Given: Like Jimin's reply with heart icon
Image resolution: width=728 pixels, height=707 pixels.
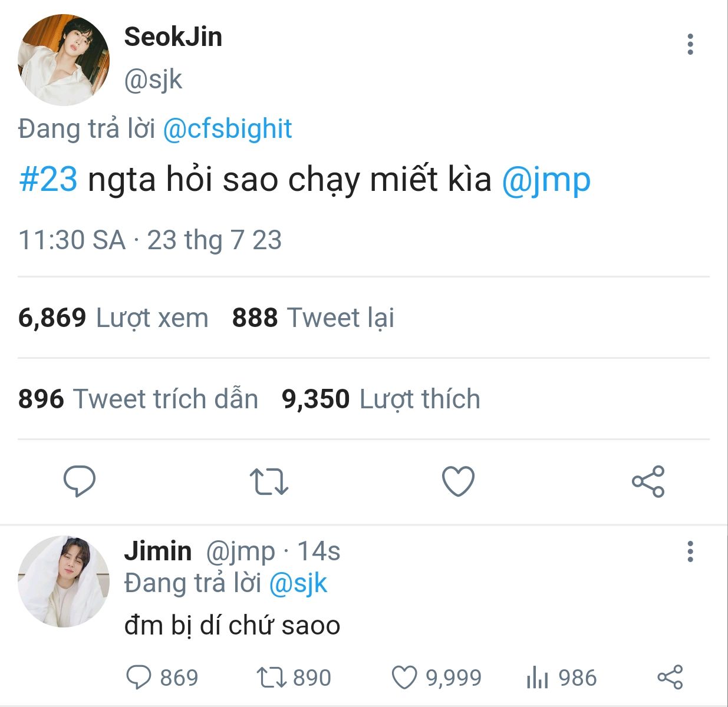Looking at the screenshot, I should [405, 678].
